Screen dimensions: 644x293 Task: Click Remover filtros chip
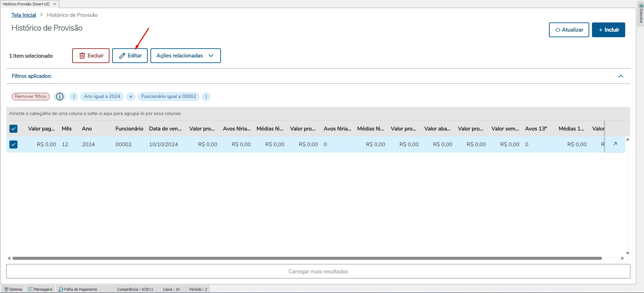click(x=31, y=97)
